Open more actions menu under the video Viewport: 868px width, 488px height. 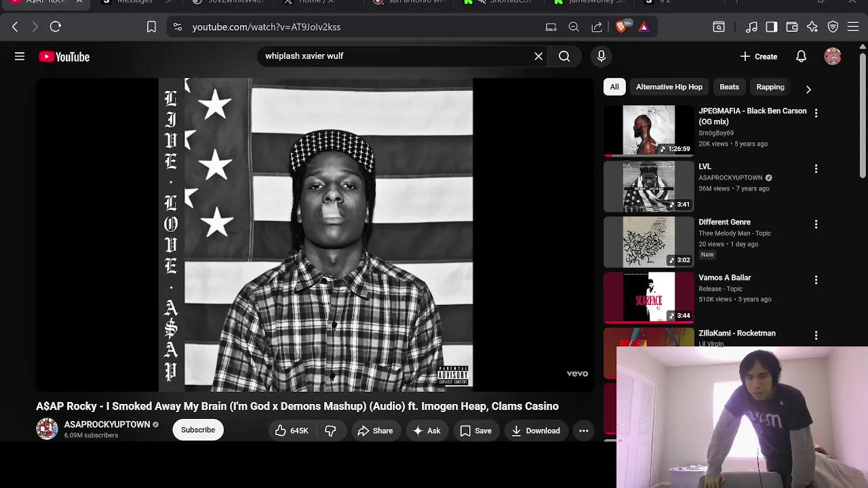point(583,430)
